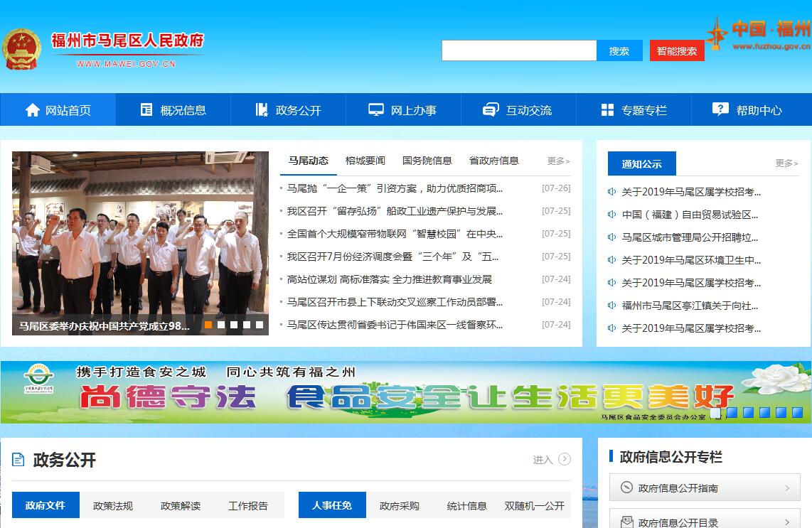Click the home icon beside 网站首页

(x=32, y=110)
